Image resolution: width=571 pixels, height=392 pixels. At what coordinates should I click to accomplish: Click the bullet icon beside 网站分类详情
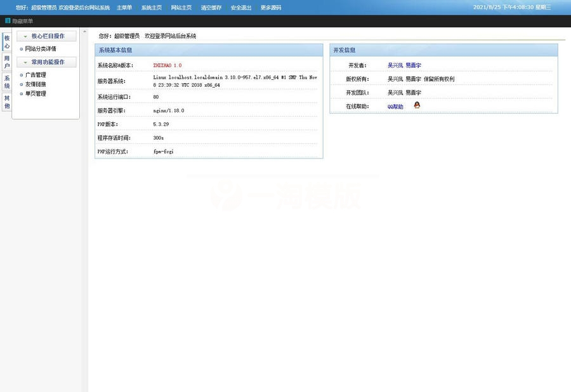[22, 48]
